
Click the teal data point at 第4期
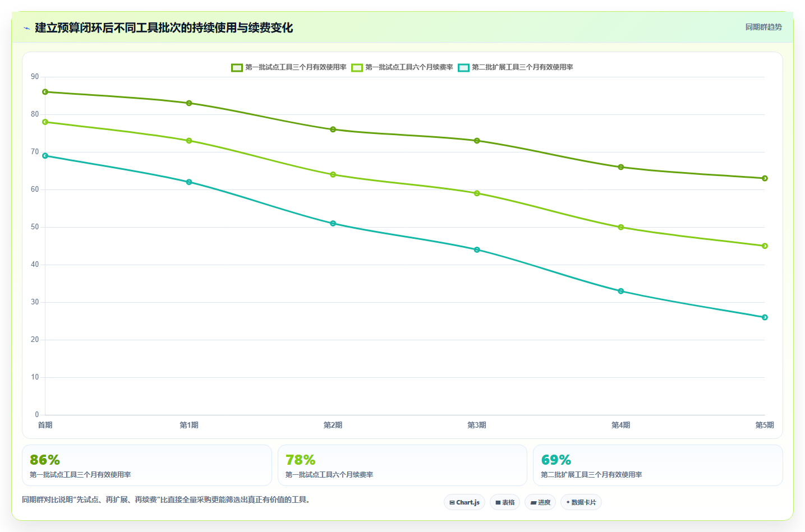[621, 291]
